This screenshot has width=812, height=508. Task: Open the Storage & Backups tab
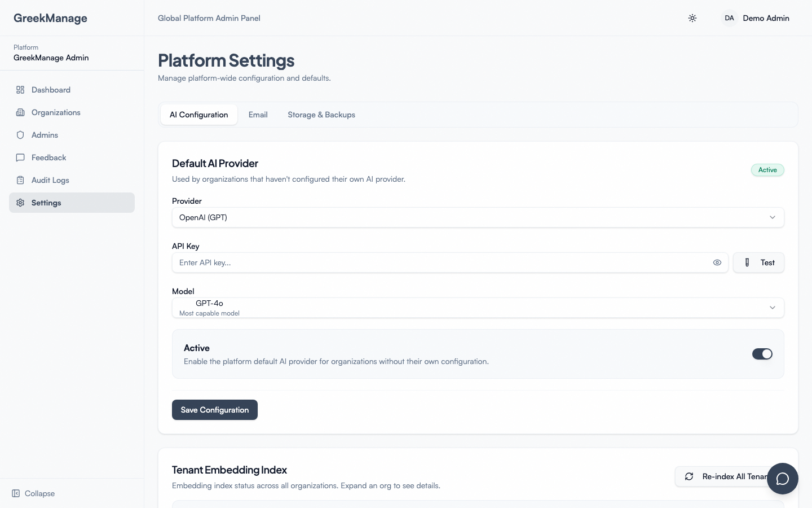click(x=321, y=115)
